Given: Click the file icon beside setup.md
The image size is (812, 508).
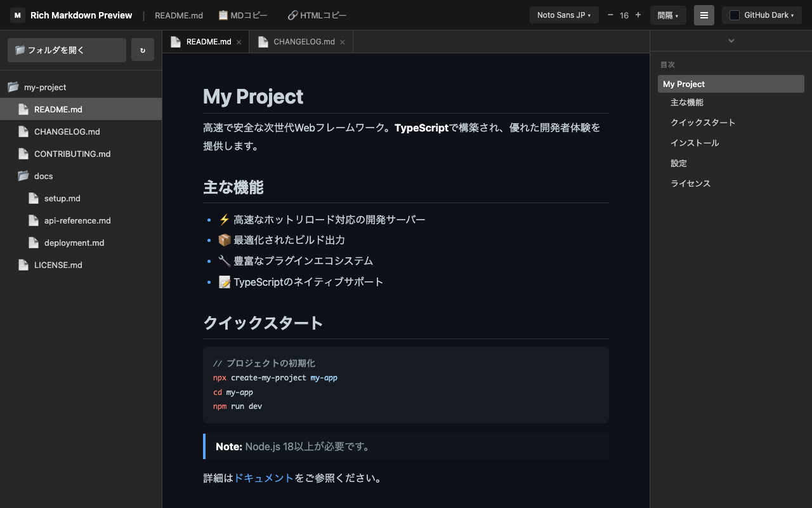Looking at the screenshot, I should click(x=34, y=198).
